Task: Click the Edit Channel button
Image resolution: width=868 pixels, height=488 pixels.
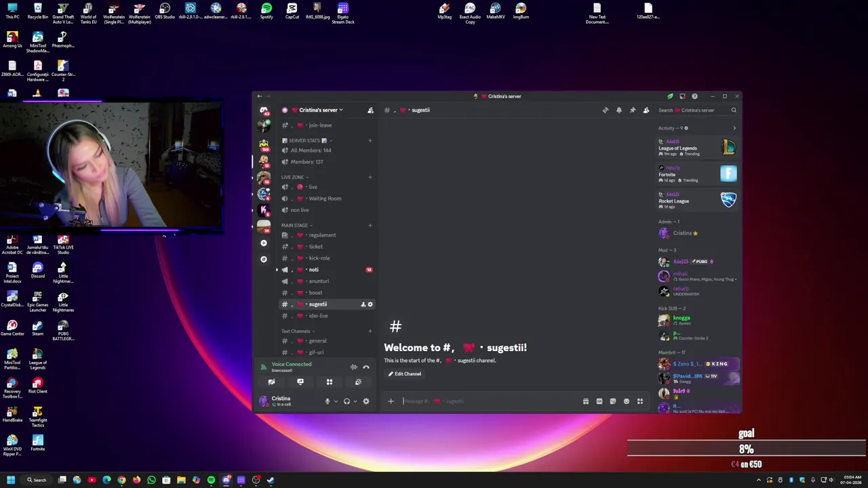Action: pyautogui.click(x=405, y=374)
